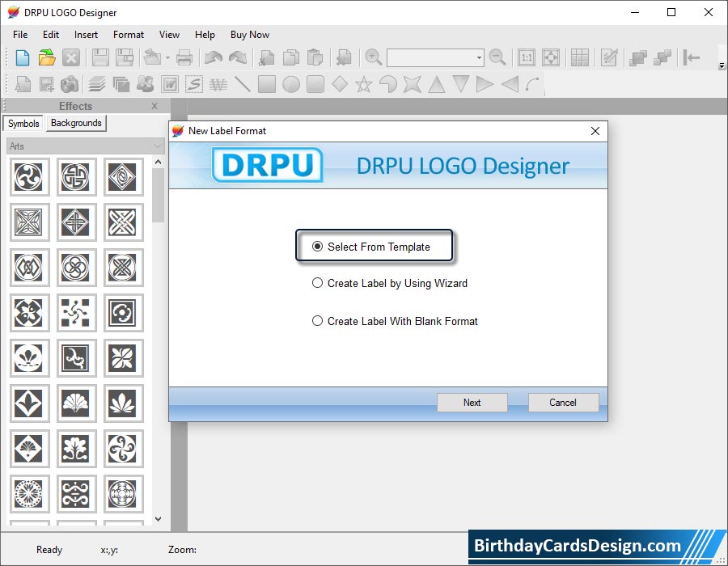This screenshot has height=566, width=728.
Task: Click the DRPU logo in the dialog banner
Action: coord(268,165)
